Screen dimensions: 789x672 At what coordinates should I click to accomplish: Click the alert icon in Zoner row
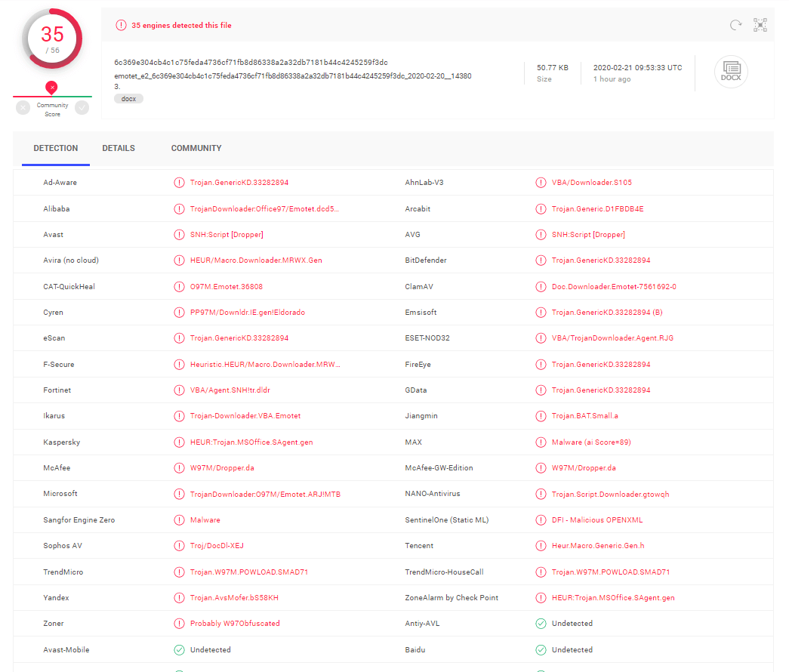[179, 624]
